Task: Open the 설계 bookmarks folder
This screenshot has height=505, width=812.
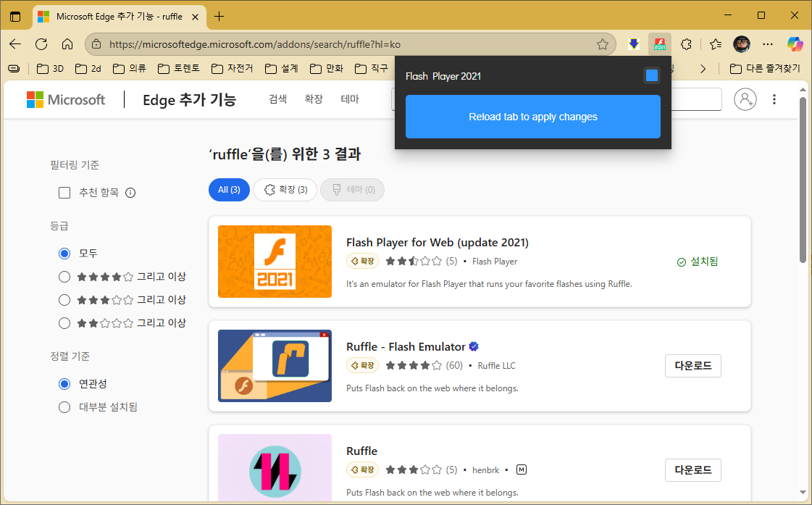Action: click(281, 68)
